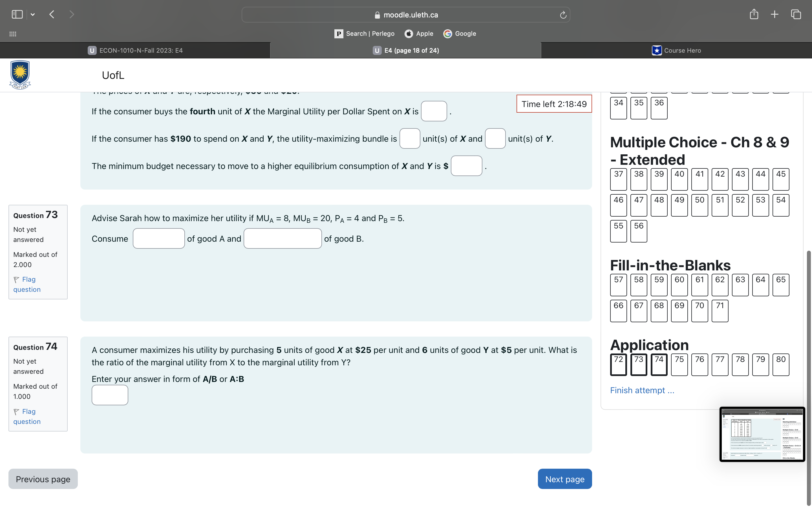Flag question 73
The height and width of the screenshot is (507, 812).
(x=27, y=284)
